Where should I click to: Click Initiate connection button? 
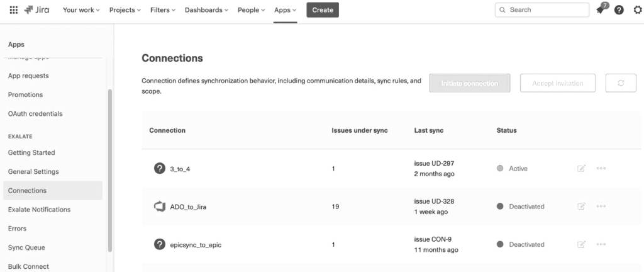pyautogui.click(x=469, y=83)
